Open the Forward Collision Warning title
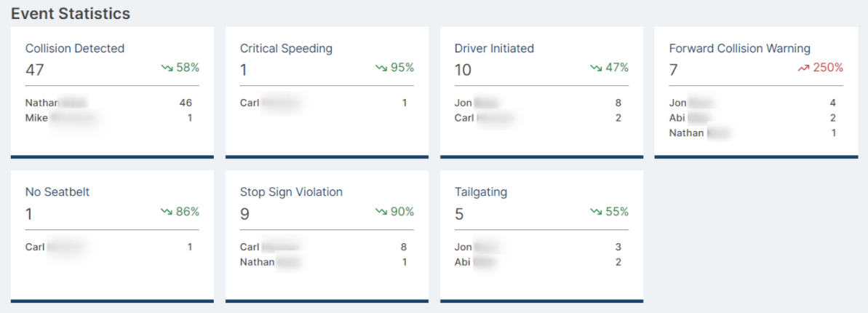Screen dimensions: 868x313 [739, 48]
